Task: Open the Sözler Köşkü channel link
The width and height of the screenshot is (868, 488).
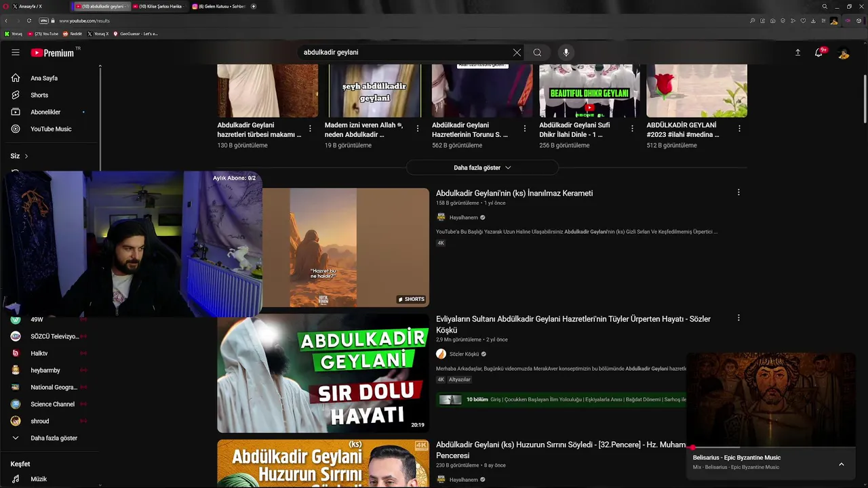Action: point(464,354)
